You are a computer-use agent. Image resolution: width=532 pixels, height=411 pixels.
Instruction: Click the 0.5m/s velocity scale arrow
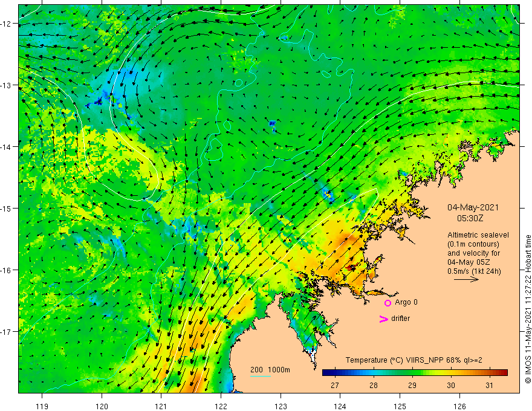tap(466, 279)
